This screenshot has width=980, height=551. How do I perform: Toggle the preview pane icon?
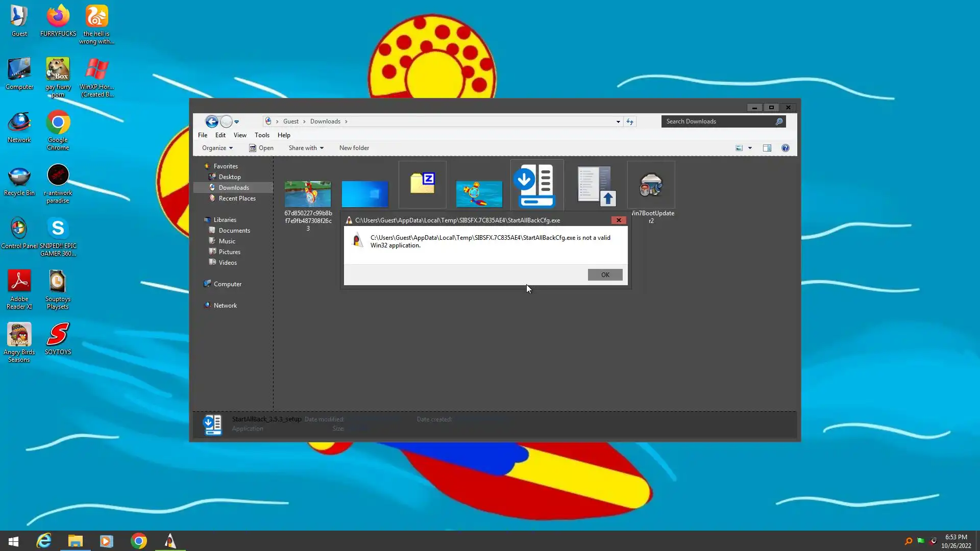point(767,148)
